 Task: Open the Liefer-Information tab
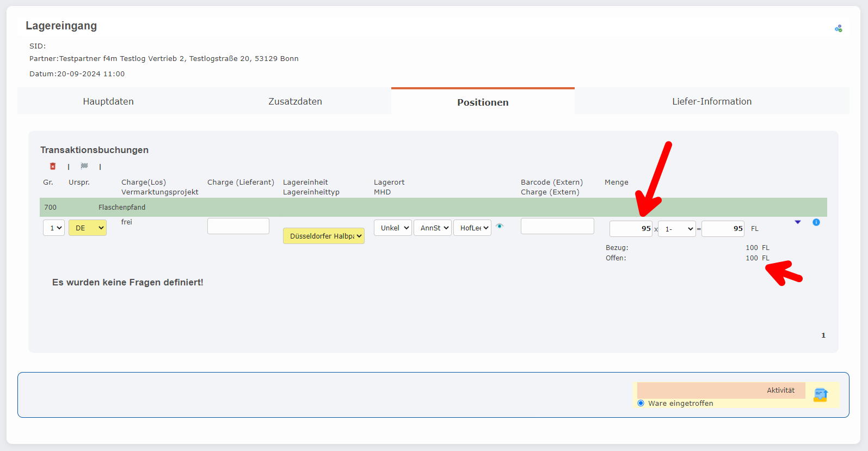tap(711, 101)
